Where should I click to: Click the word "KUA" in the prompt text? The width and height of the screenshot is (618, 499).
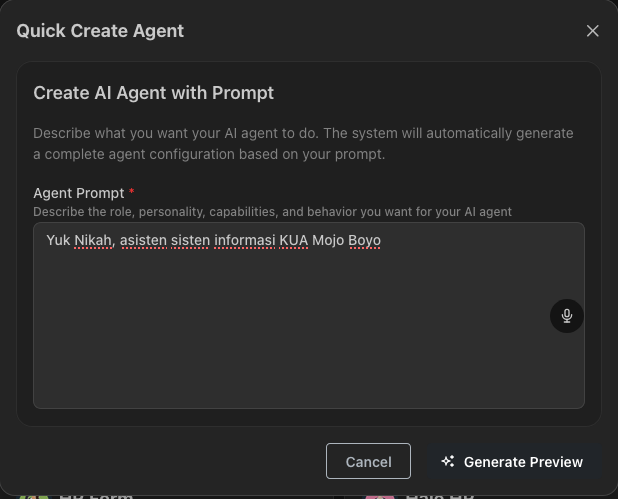(293, 240)
